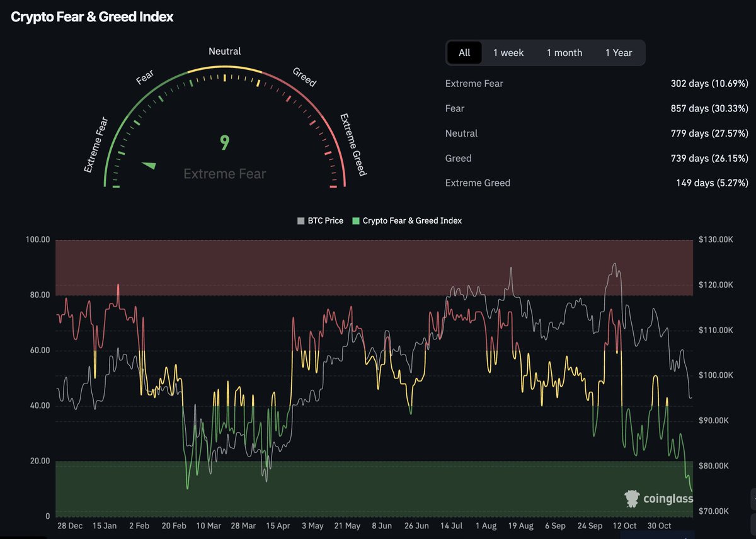
Task: Select the All time range button
Action: point(464,53)
